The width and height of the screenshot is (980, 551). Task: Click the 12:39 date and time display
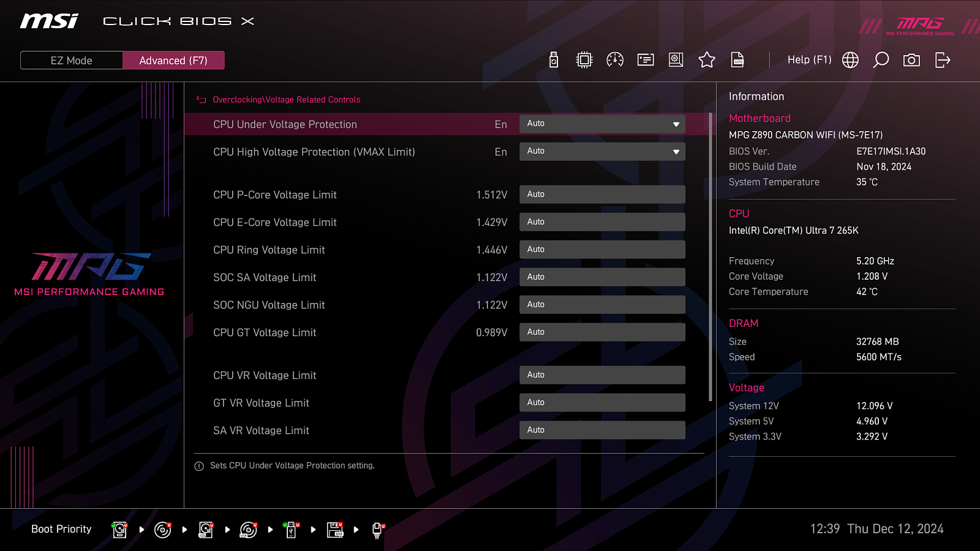[876, 529]
